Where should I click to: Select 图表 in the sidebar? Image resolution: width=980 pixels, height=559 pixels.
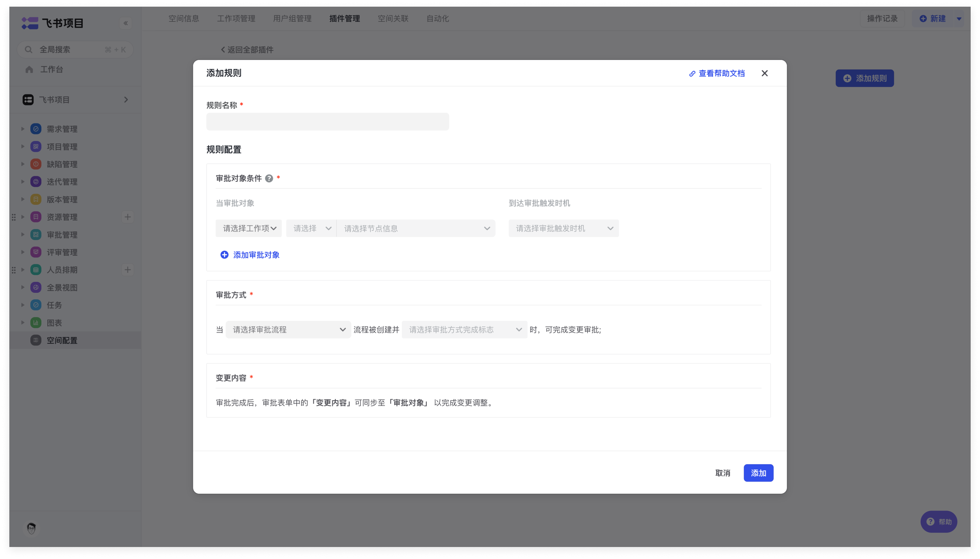coord(75,323)
